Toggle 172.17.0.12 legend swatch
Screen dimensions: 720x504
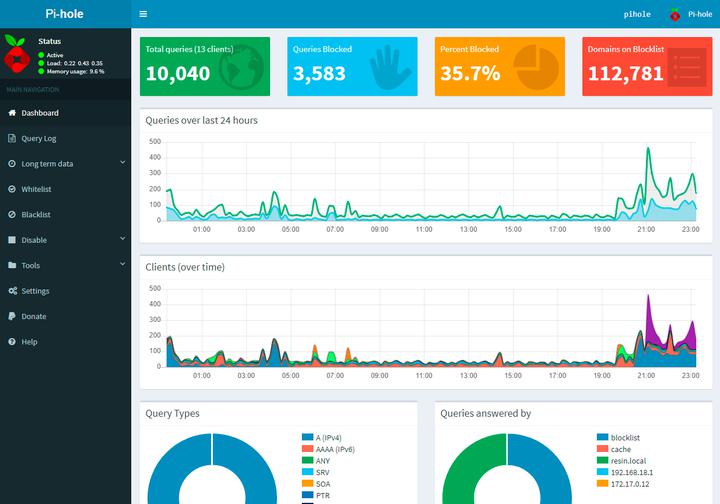click(602, 483)
